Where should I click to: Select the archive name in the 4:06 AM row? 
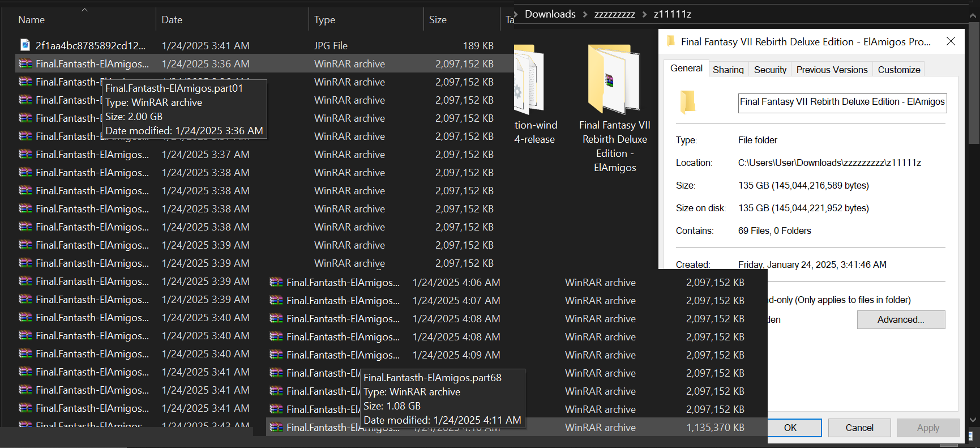click(x=343, y=282)
